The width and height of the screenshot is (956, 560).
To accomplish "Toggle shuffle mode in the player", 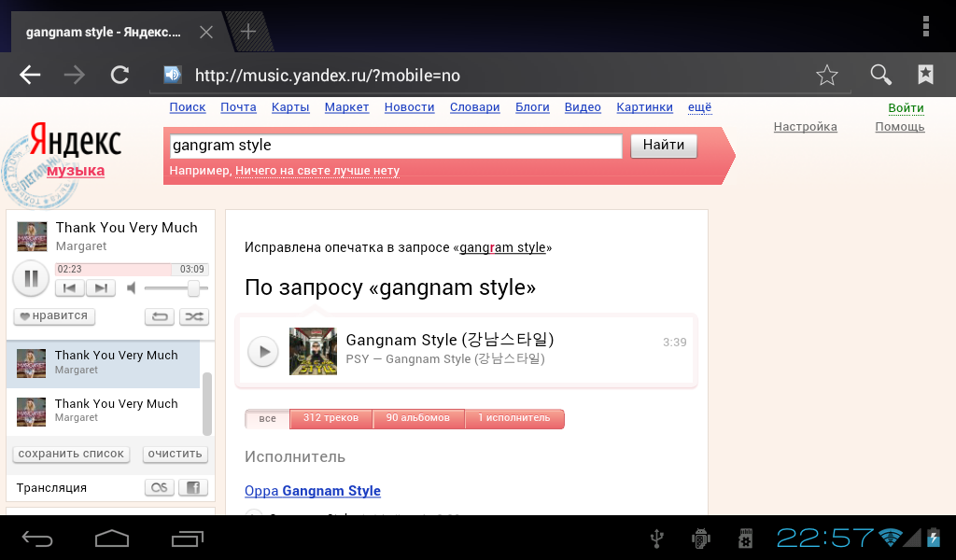I will pos(194,316).
